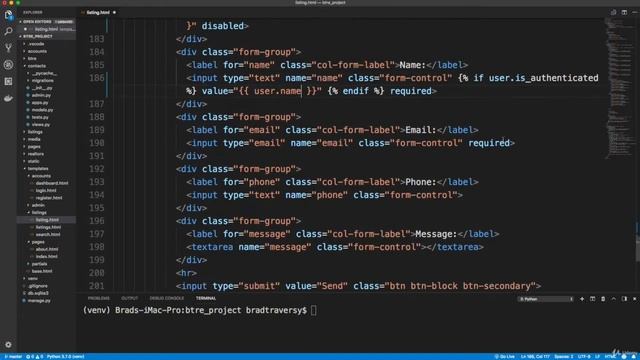Open index.html template
640x360 pixels.
[x=47, y=257]
